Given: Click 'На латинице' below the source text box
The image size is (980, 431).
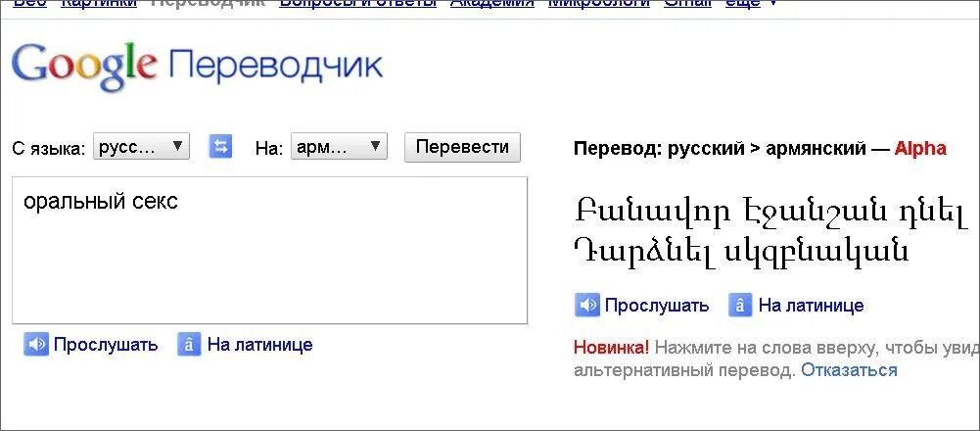Looking at the screenshot, I should point(259,345).
